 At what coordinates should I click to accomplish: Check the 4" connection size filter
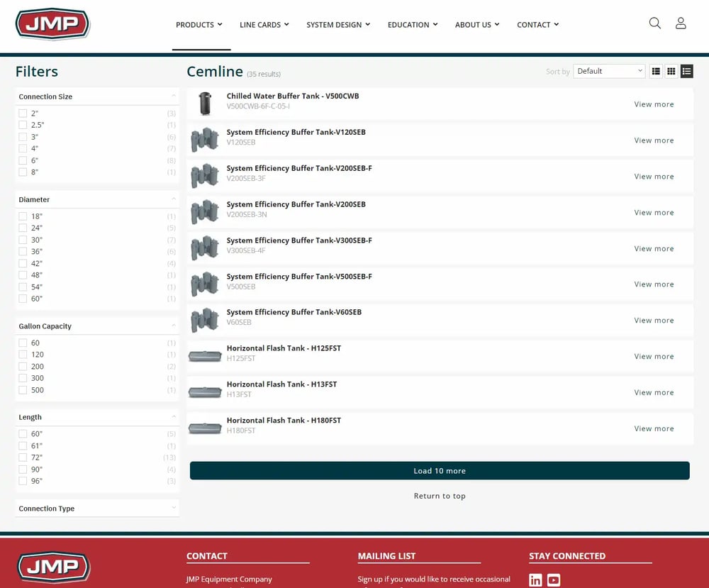pyautogui.click(x=23, y=148)
